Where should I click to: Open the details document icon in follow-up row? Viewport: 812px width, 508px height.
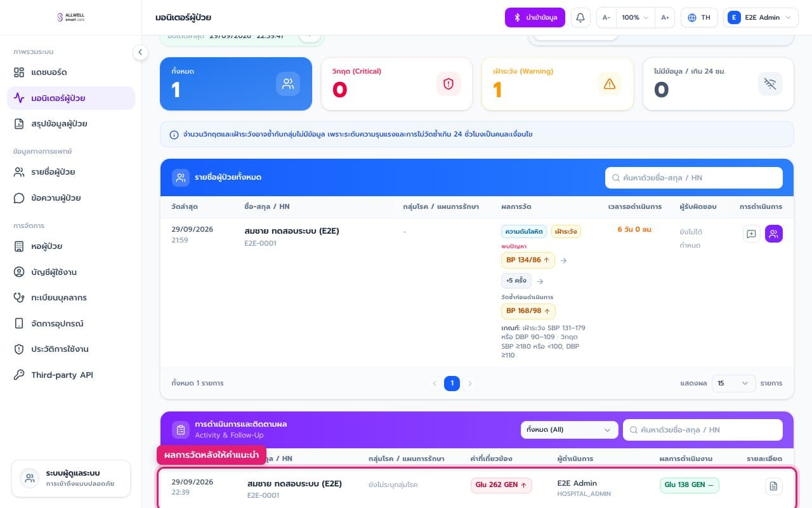[x=773, y=486]
